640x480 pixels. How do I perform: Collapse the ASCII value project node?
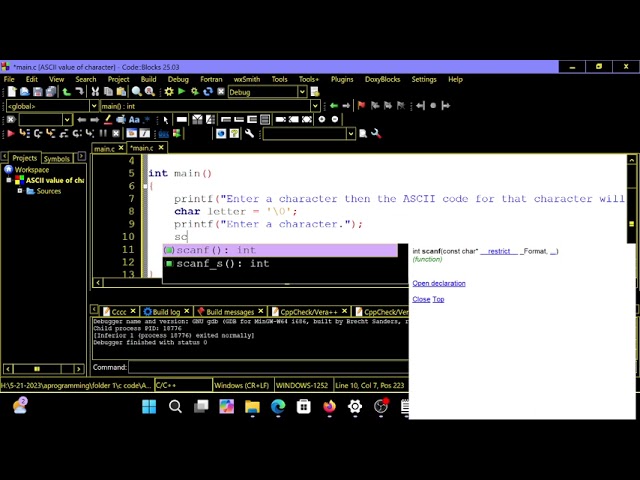tap(9, 180)
